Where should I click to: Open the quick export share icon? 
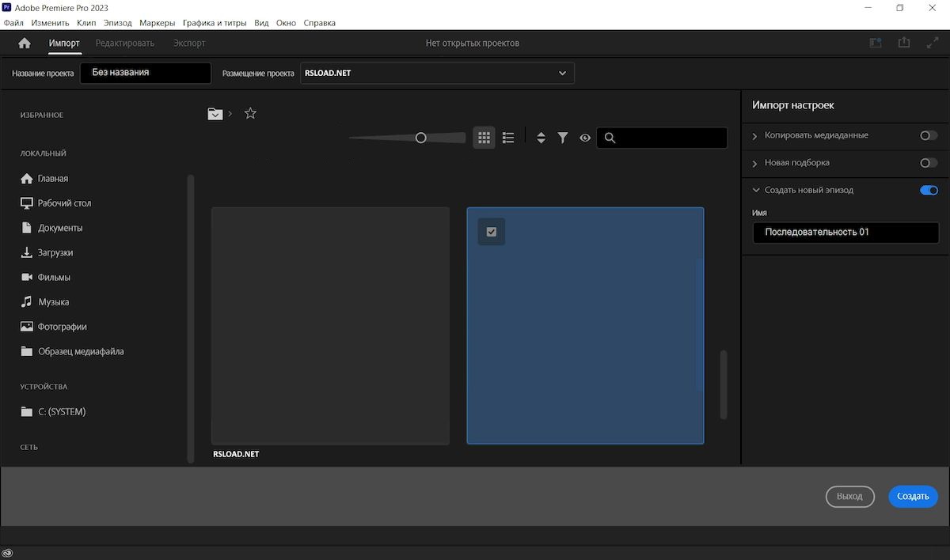tap(904, 43)
